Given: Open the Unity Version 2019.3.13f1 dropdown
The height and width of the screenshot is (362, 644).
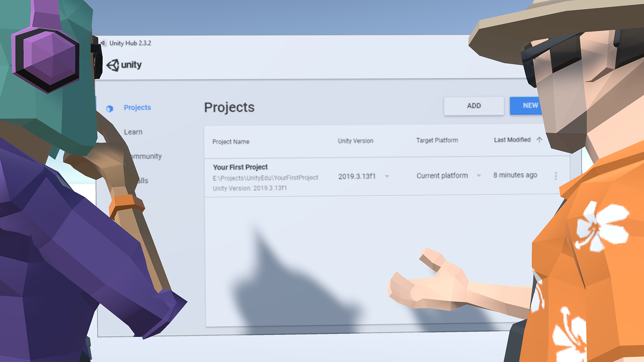Looking at the screenshot, I should 387,176.
